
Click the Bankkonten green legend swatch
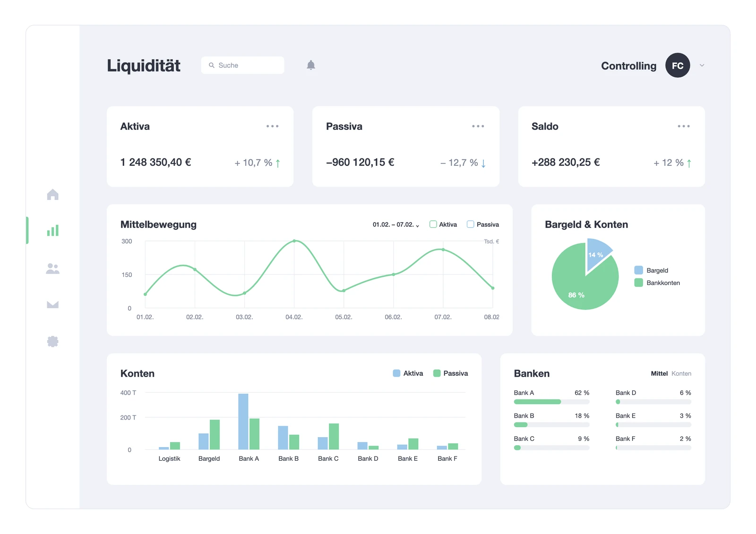638,283
